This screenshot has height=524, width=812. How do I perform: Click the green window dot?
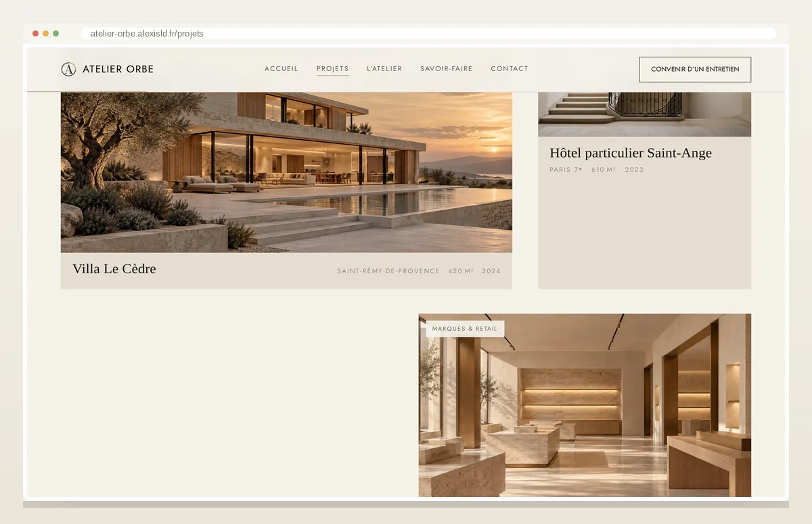pos(55,33)
